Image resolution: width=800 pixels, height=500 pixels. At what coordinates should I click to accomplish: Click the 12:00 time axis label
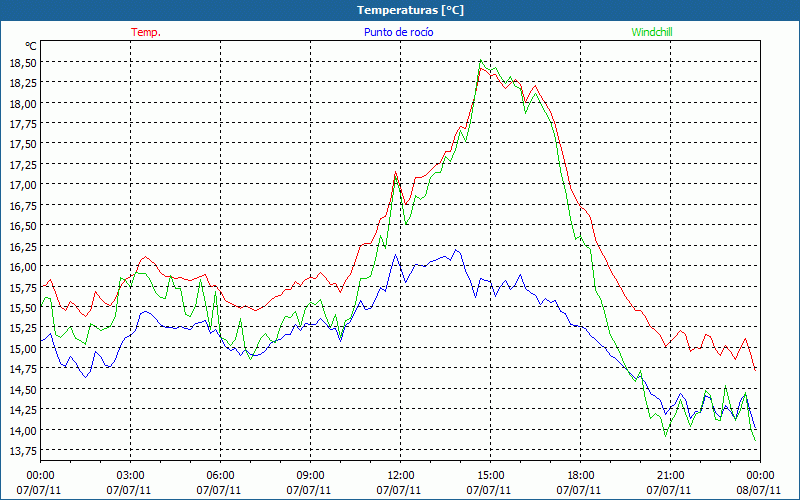(x=401, y=476)
